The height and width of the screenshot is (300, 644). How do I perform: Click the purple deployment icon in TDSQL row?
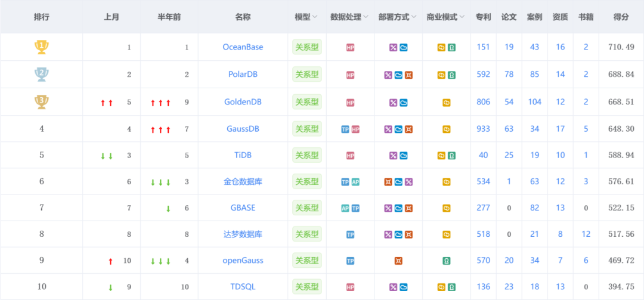point(393,287)
